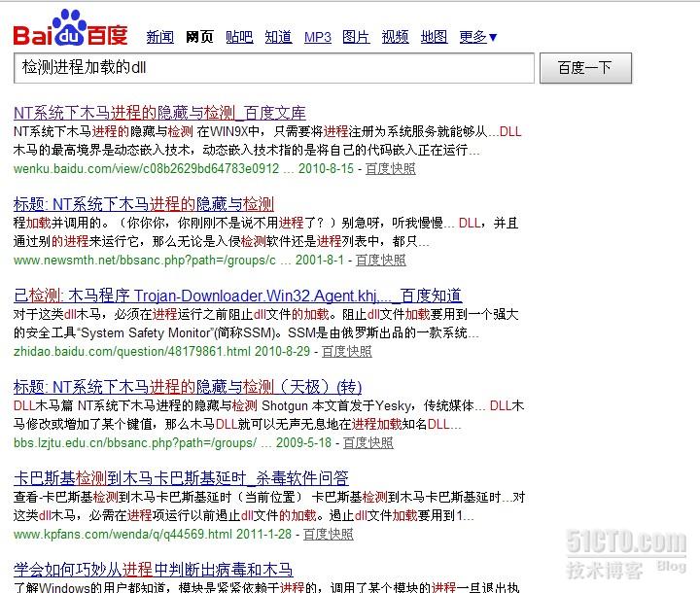Open 百度快照 for the zhidao.baidu.com result
The height and width of the screenshot is (593, 700).
[347, 351]
